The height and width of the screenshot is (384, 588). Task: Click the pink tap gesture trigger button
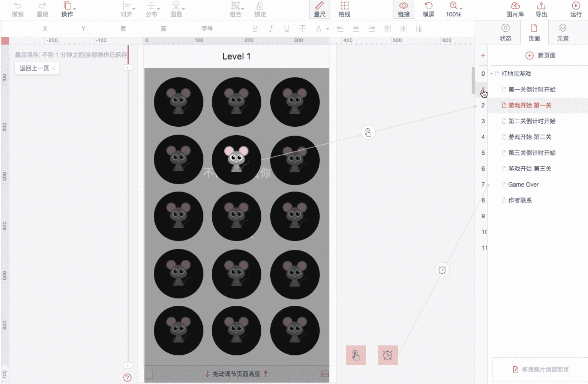click(x=356, y=355)
